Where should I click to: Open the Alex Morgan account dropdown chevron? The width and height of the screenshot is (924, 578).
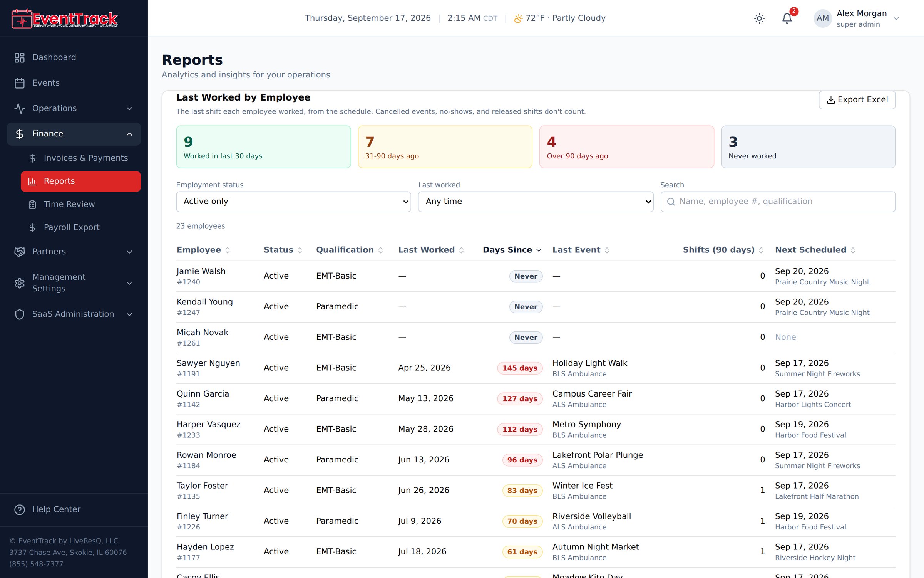[x=896, y=18]
